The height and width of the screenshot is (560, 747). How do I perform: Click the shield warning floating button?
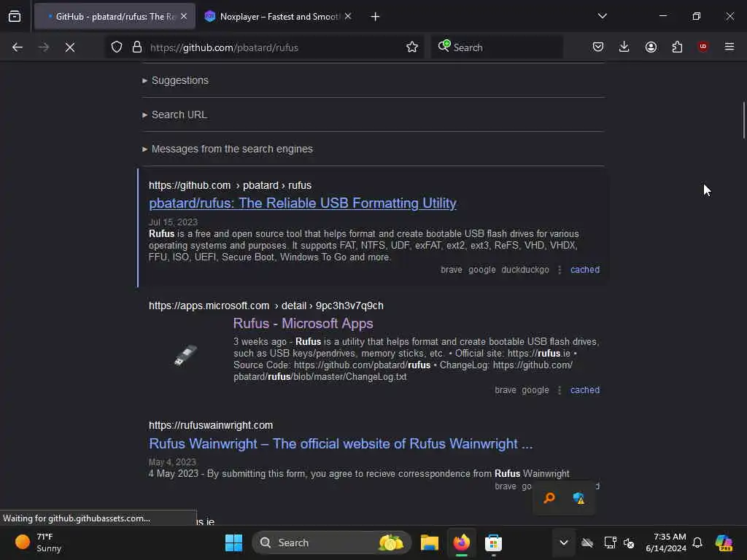[x=578, y=498]
